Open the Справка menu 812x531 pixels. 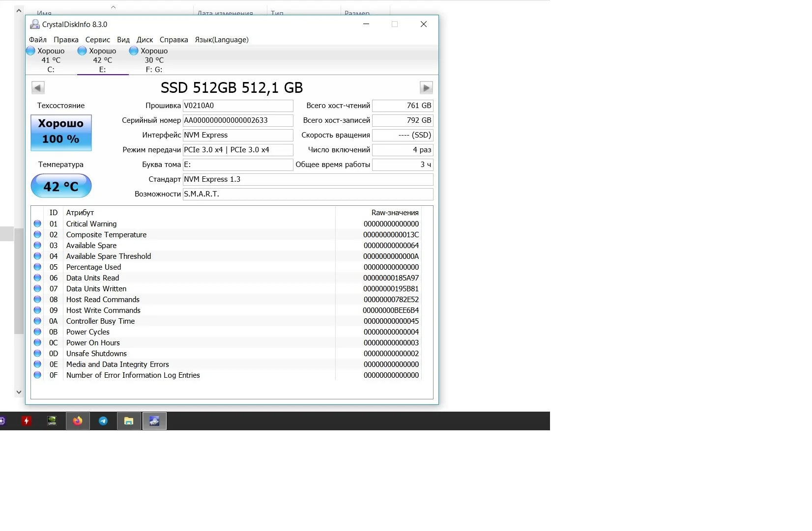point(174,40)
